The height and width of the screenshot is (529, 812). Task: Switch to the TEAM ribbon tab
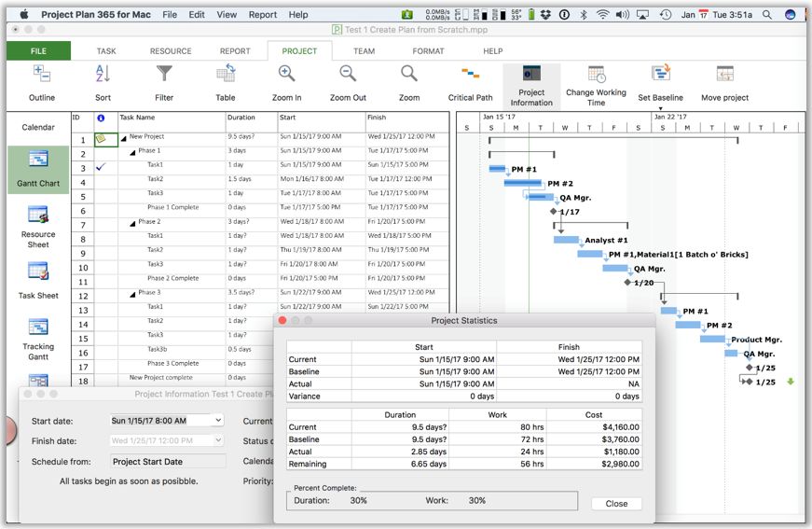(x=364, y=50)
